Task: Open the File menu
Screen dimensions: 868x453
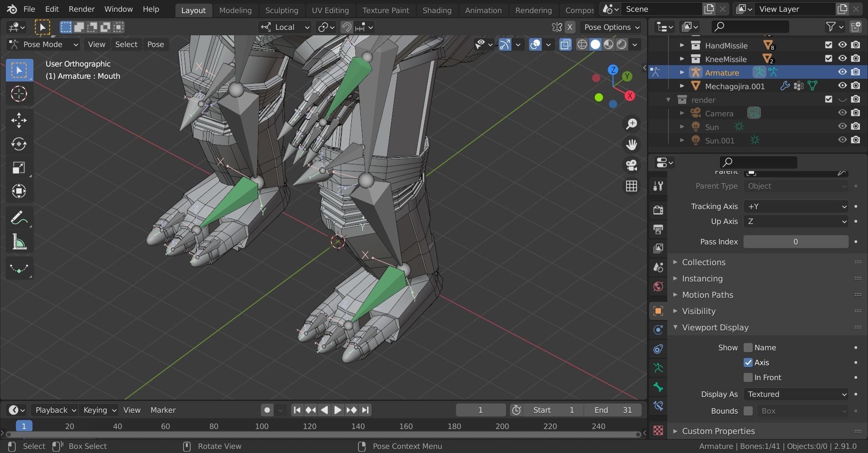Action: (29, 9)
